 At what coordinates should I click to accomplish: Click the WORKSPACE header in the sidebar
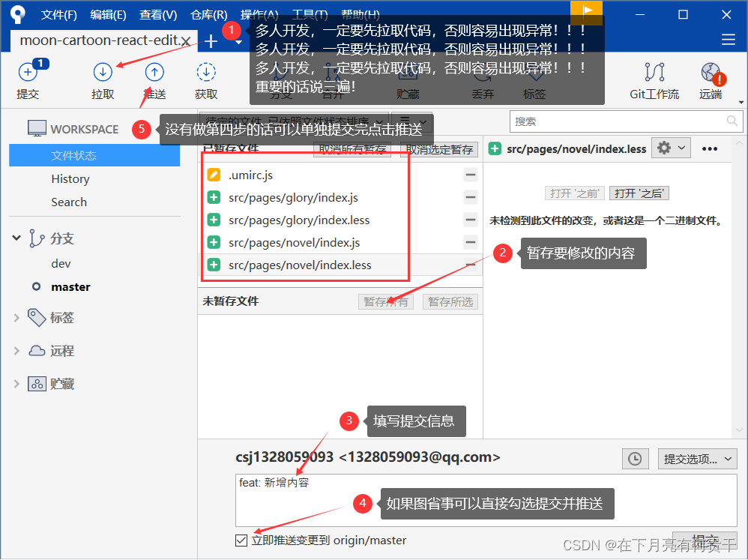click(73, 129)
